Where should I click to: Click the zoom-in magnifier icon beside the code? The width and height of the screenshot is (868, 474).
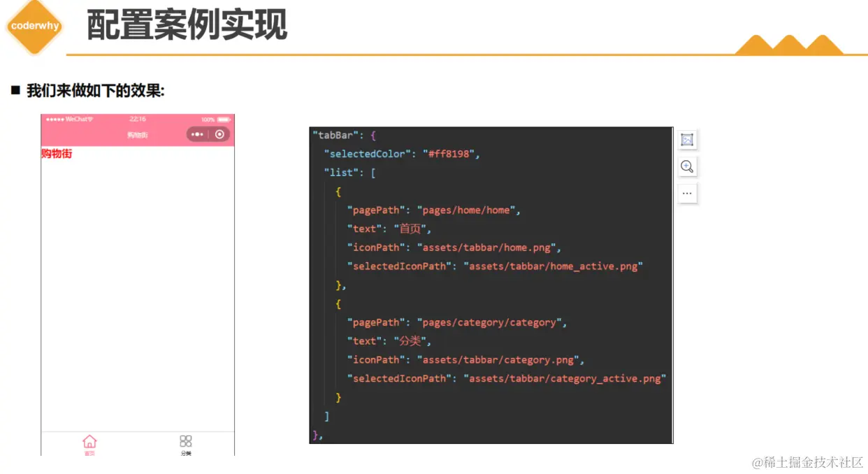point(687,166)
